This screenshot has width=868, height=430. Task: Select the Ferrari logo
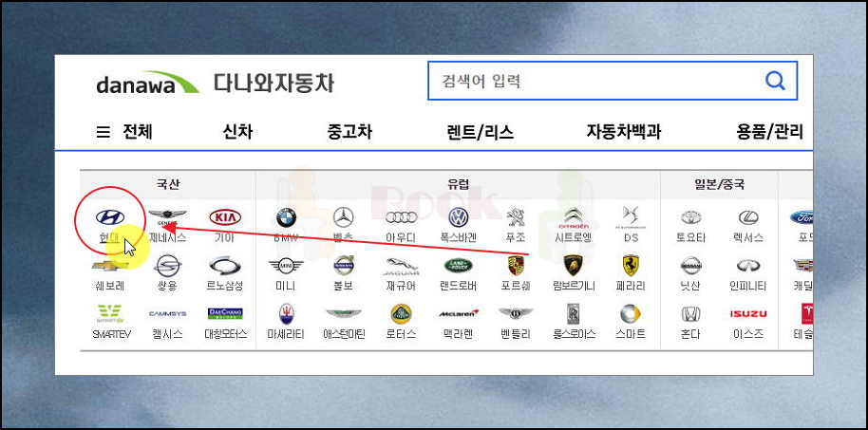[x=631, y=266]
